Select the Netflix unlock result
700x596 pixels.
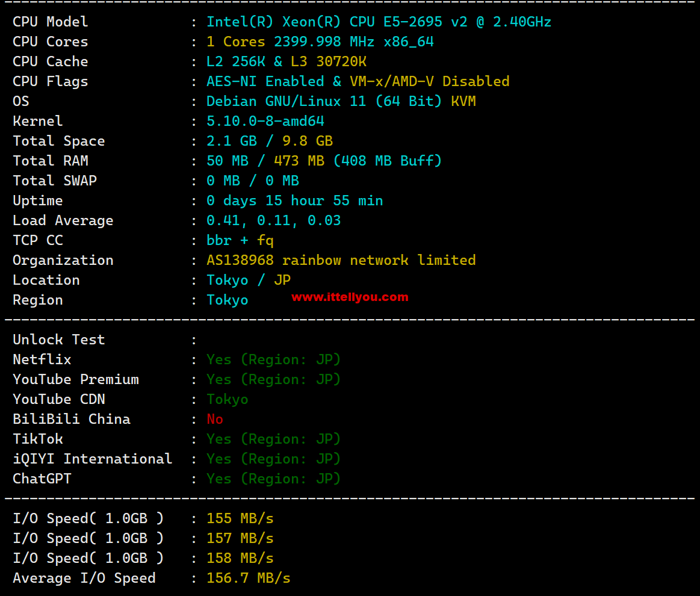273,359
